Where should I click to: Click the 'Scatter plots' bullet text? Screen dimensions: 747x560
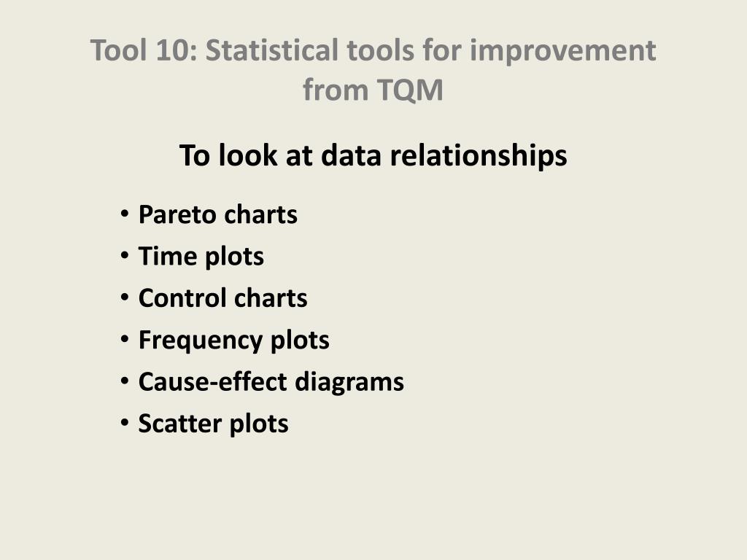pos(213,424)
